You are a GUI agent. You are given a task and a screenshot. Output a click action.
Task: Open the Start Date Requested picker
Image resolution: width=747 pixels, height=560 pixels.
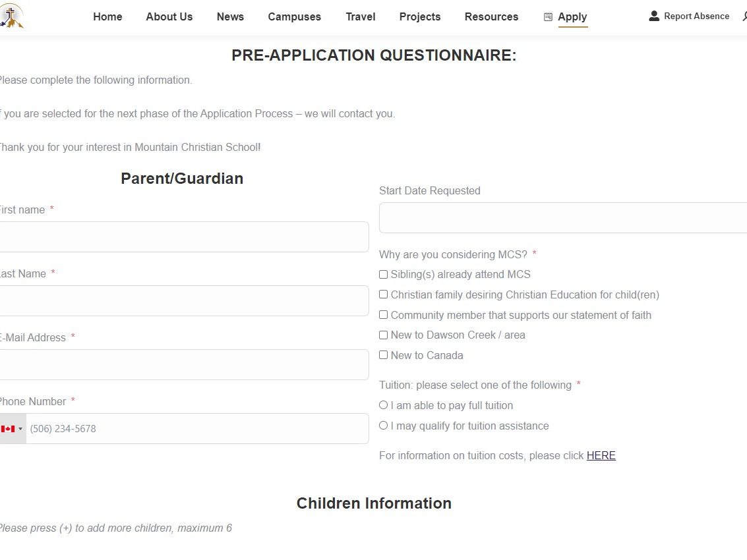click(563, 217)
